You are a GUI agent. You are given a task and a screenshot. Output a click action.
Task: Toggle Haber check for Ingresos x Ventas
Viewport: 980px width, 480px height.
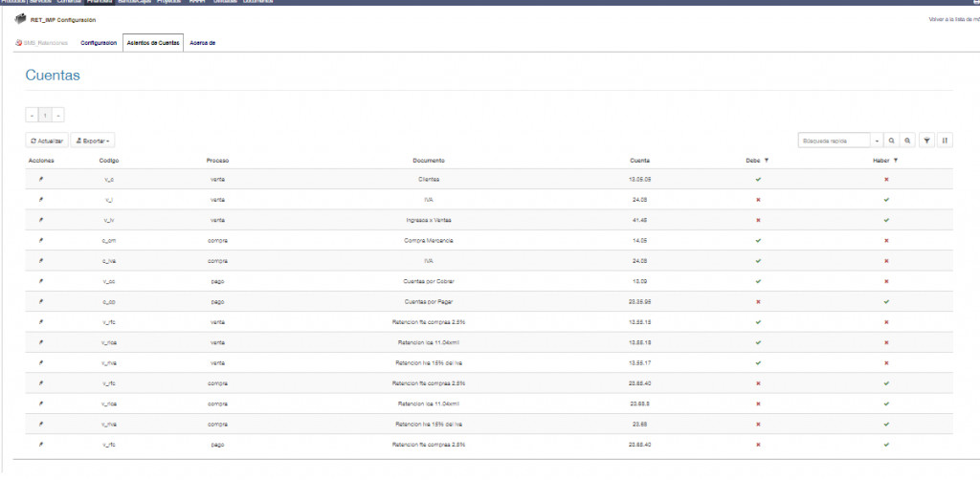point(886,220)
